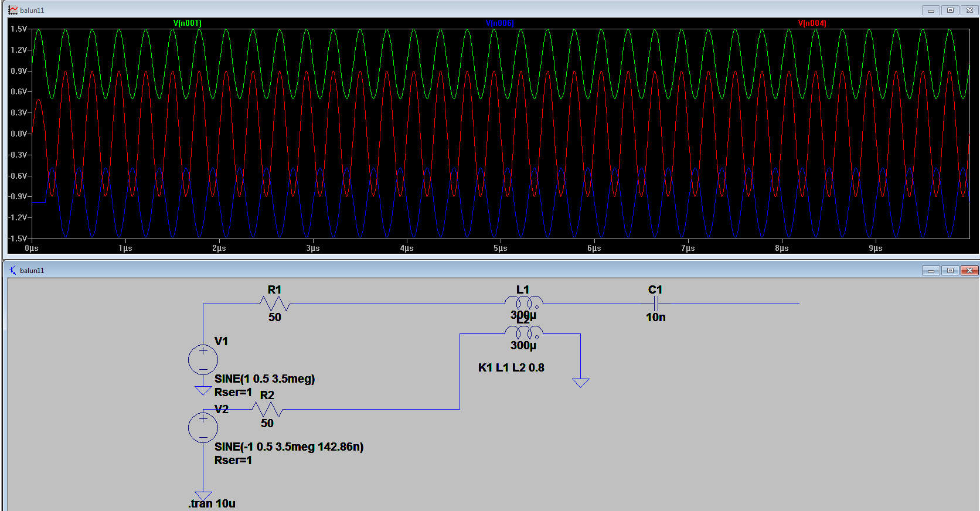The image size is (980, 511).
Task: Click the ground symbol under V2
Action: point(203,496)
